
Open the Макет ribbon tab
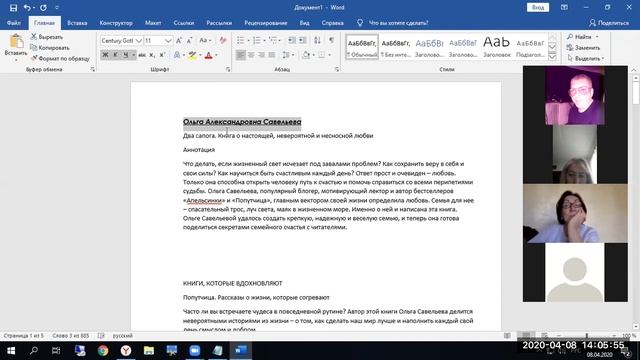[x=153, y=23]
